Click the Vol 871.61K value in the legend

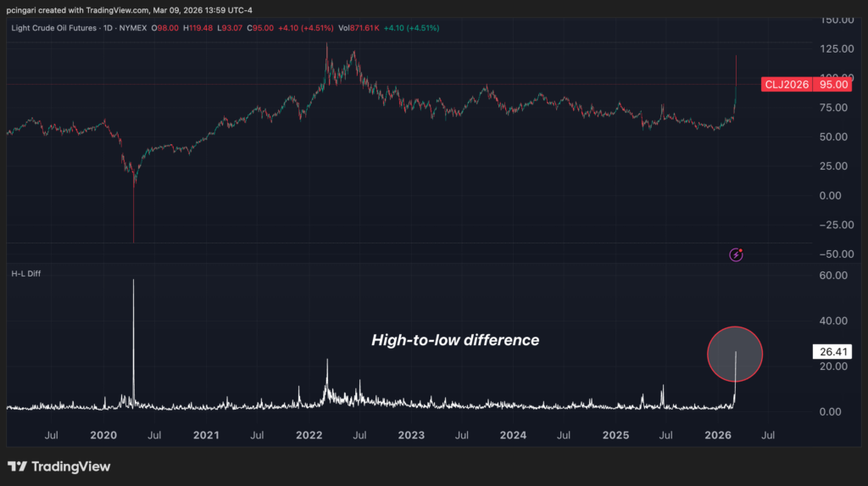[357, 28]
